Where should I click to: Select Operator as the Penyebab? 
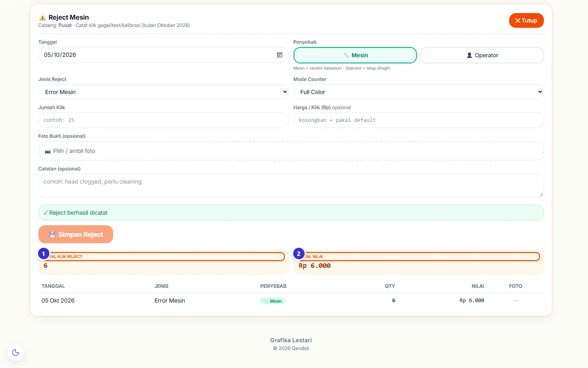[x=482, y=55]
